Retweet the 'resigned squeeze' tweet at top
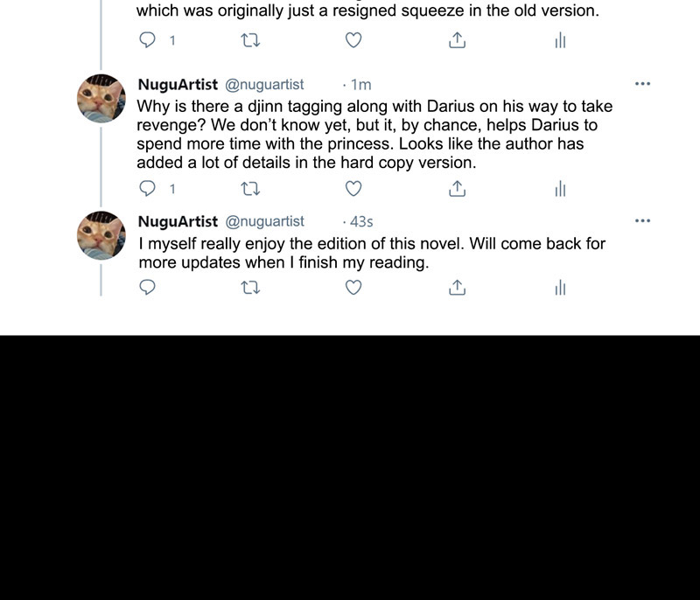Viewport: 700px width, 600px height. point(252,40)
